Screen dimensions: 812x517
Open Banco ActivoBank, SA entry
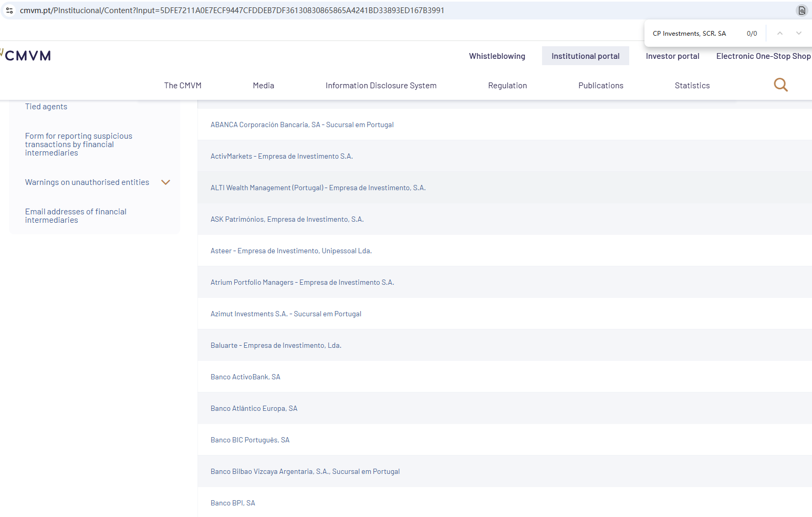click(x=245, y=377)
